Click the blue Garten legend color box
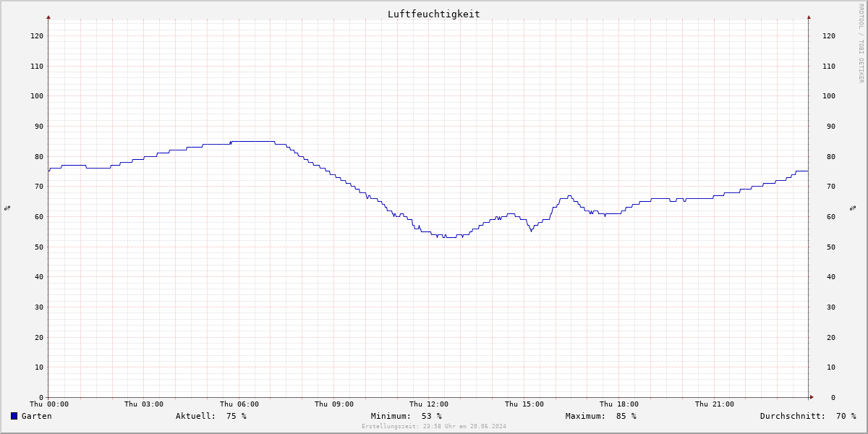The image size is (868, 434). [14, 416]
